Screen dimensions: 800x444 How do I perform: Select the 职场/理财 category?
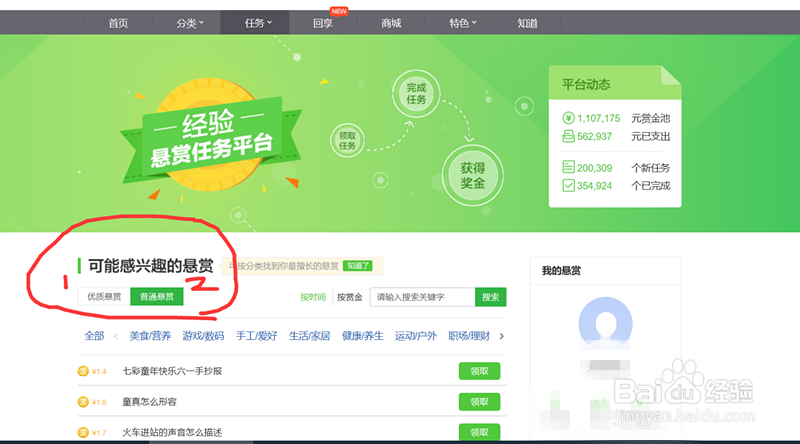point(468,336)
